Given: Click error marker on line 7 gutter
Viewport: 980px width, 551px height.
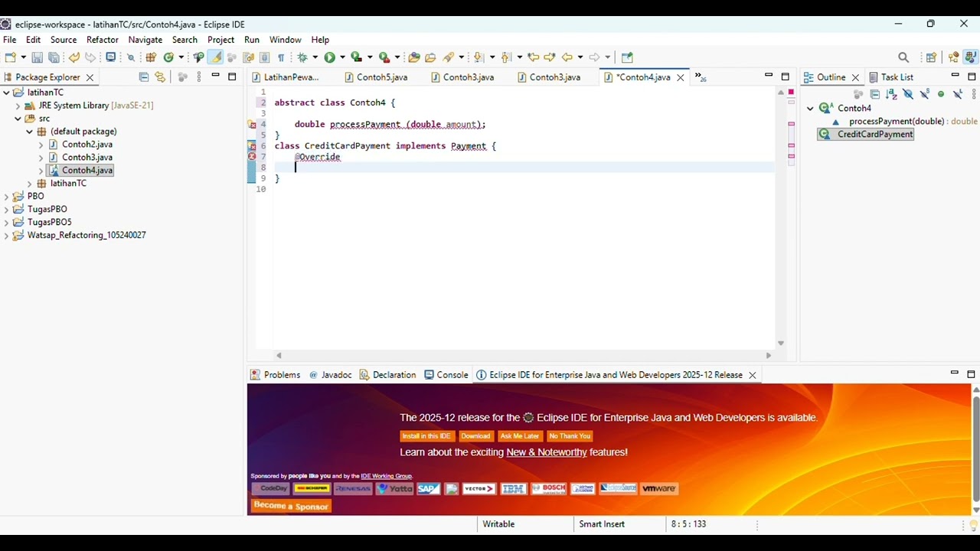Looking at the screenshot, I should 252,156.
